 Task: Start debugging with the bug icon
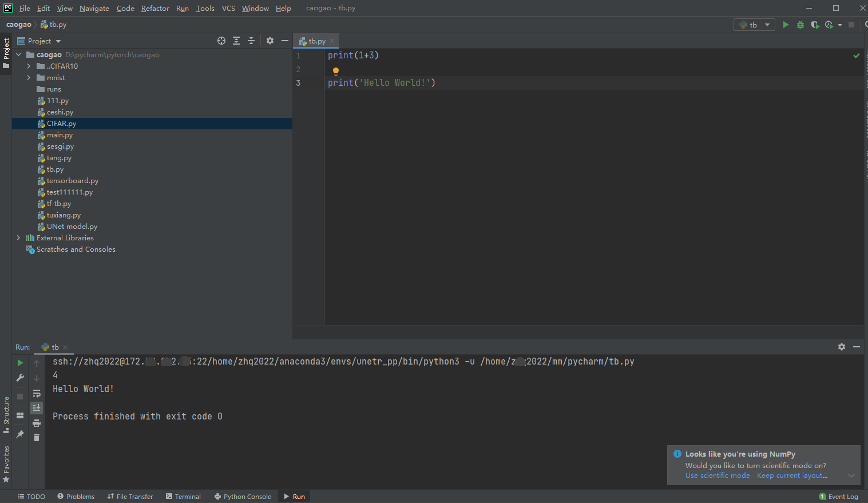[800, 25]
